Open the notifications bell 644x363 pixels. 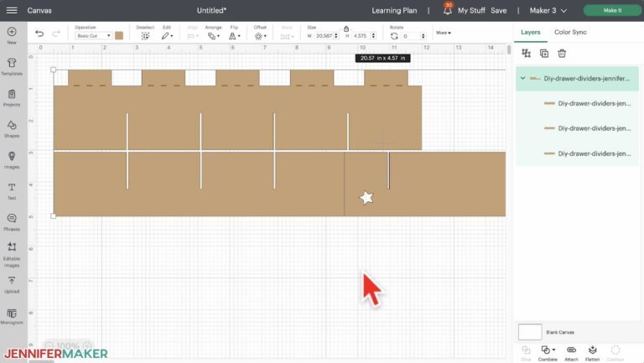[447, 10]
